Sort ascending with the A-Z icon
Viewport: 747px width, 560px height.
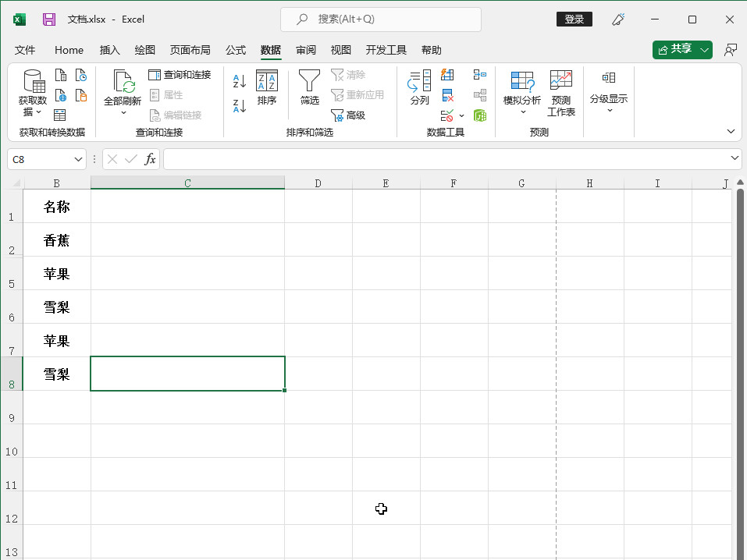click(240, 81)
